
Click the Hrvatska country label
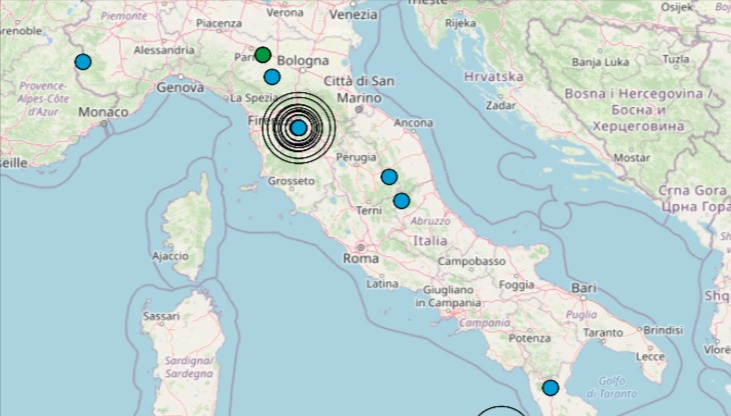(x=494, y=77)
